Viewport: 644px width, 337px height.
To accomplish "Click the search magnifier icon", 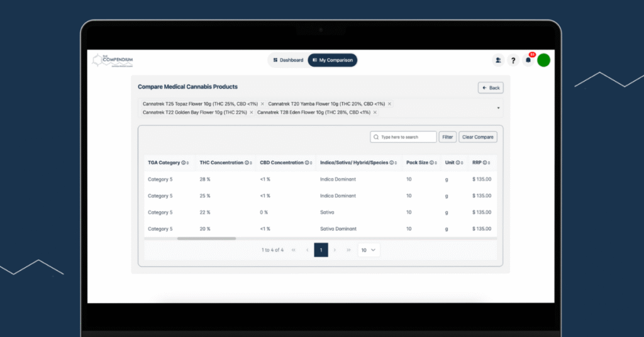I will coord(376,137).
